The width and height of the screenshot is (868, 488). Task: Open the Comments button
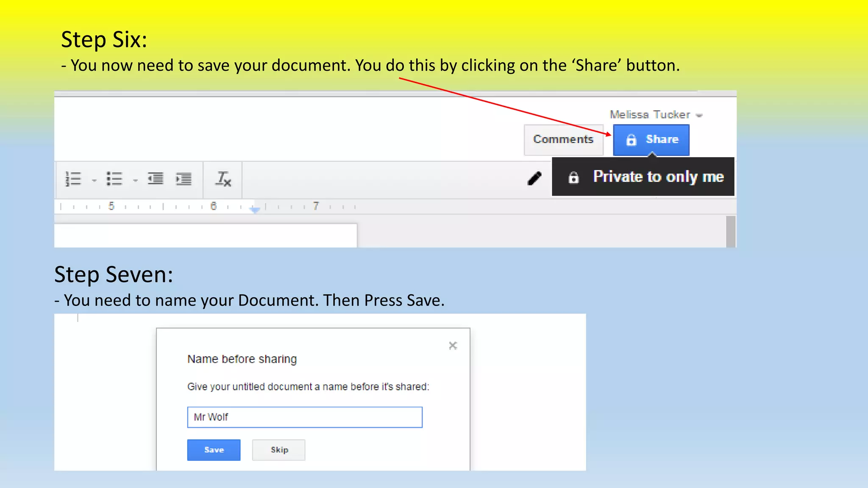coord(563,140)
